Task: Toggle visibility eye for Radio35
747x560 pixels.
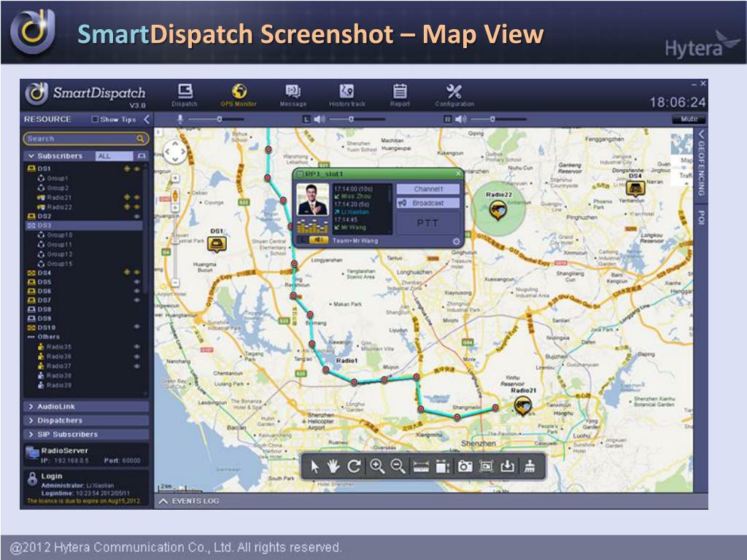Action: [x=136, y=347]
